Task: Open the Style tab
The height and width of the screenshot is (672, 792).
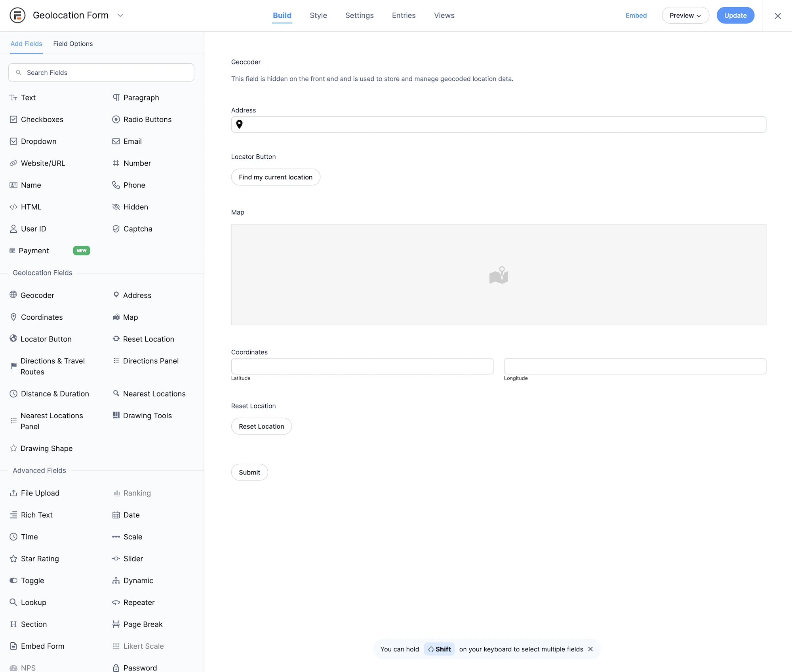Action: (318, 15)
